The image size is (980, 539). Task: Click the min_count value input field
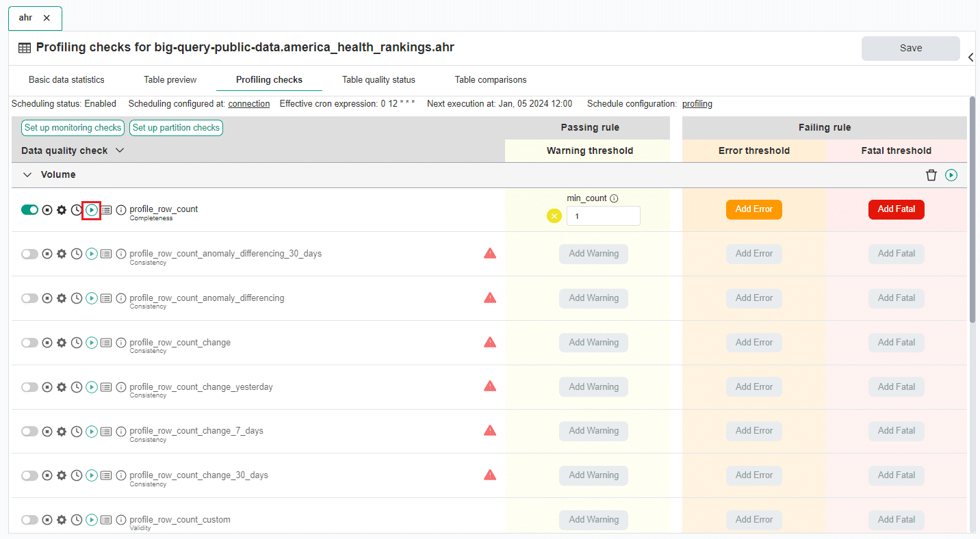pos(603,215)
